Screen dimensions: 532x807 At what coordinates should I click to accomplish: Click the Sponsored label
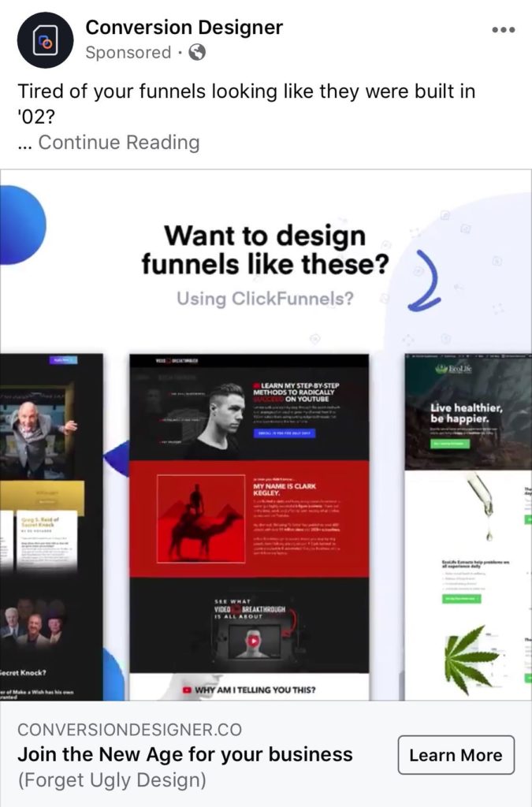(x=128, y=53)
